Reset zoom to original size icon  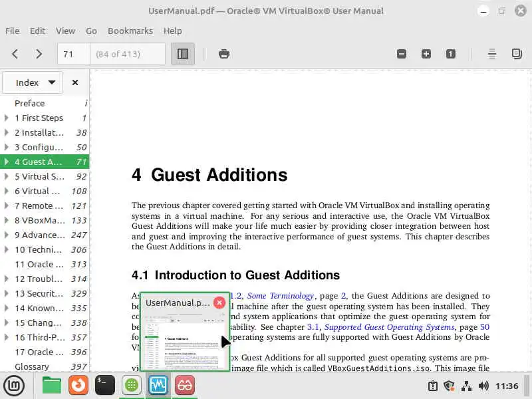coord(451,54)
